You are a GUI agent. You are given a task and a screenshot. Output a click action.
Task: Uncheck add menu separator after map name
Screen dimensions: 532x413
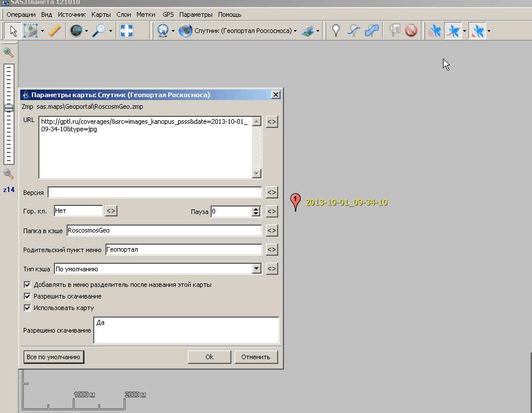click(27, 285)
